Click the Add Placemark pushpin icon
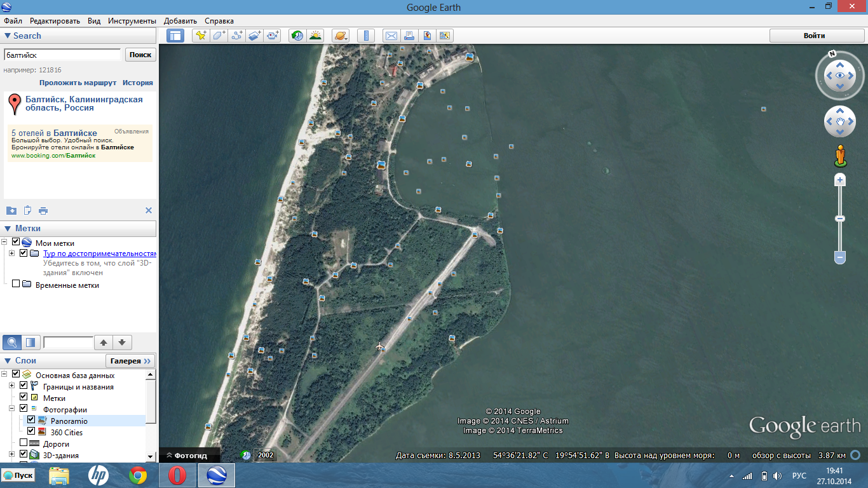The width and height of the screenshot is (868, 488). [x=201, y=36]
